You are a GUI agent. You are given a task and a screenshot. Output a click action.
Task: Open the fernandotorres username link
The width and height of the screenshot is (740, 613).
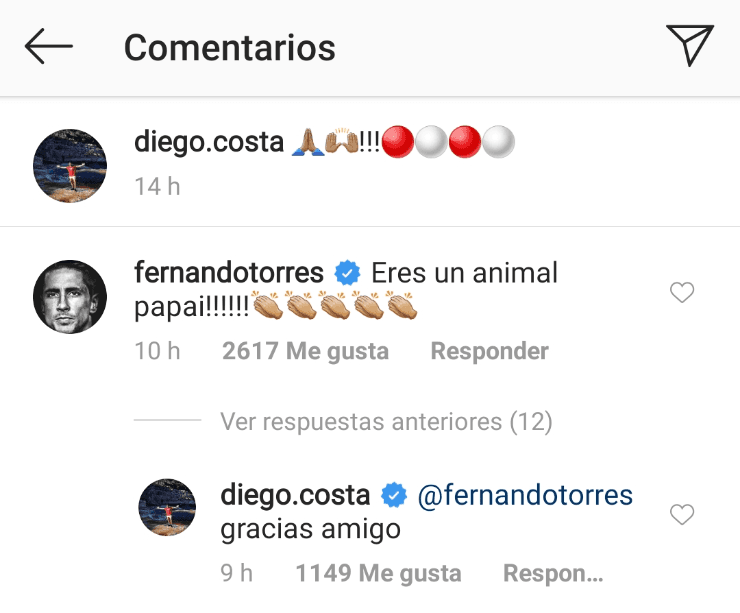pos(228,272)
